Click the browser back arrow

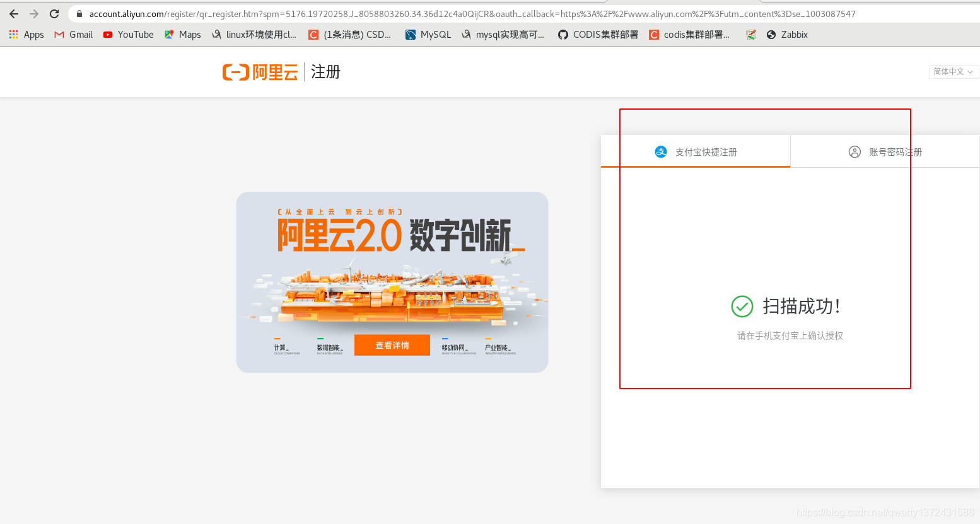[14, 14]
